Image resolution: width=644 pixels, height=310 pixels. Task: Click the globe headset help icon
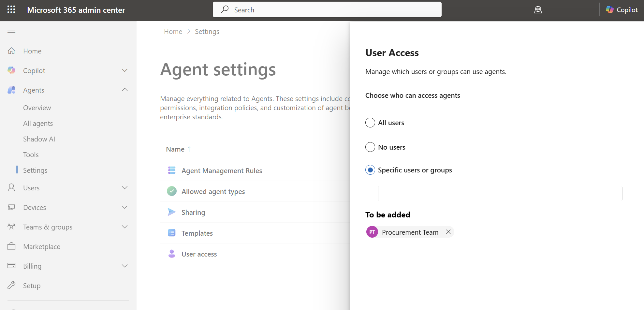pyautogui.click(x=538, y=10)
